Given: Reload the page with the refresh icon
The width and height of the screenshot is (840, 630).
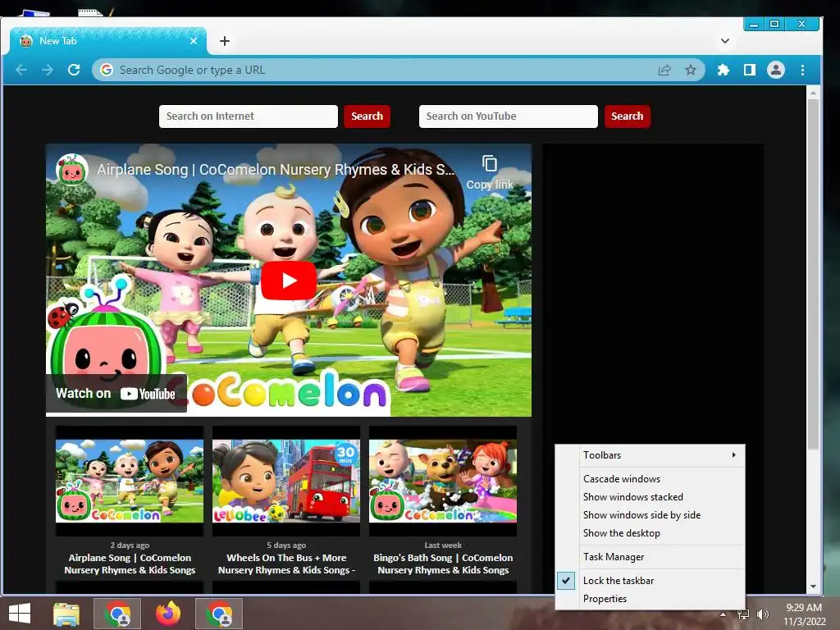Looking at the screenshot, I should pos(74,70).
